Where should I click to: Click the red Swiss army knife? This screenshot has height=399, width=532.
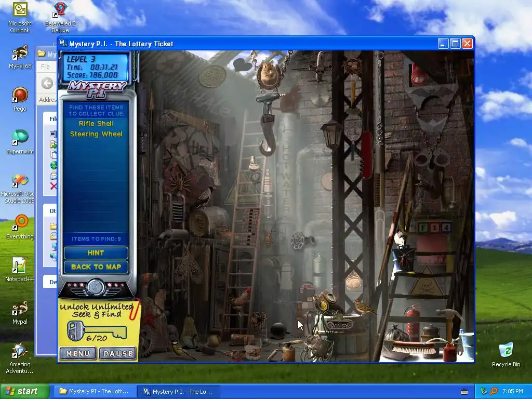366,155
